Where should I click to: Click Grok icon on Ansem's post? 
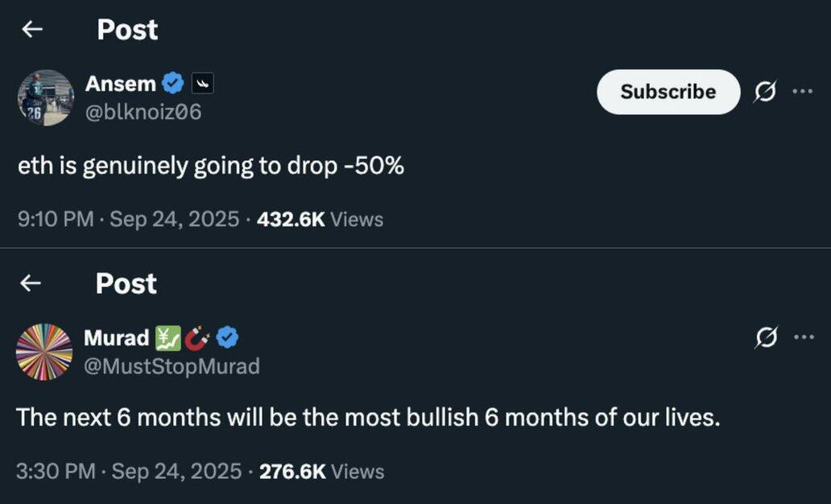[765, 91]
